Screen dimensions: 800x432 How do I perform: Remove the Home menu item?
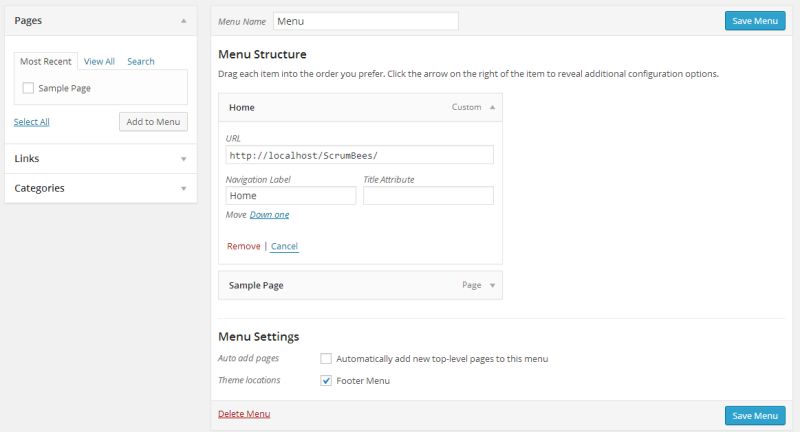pos(243,246)
